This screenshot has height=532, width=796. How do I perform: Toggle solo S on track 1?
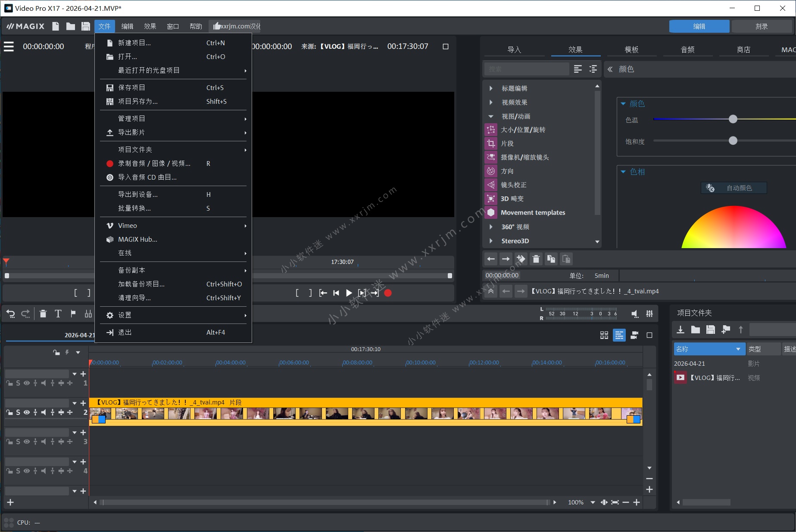point(18,383)
